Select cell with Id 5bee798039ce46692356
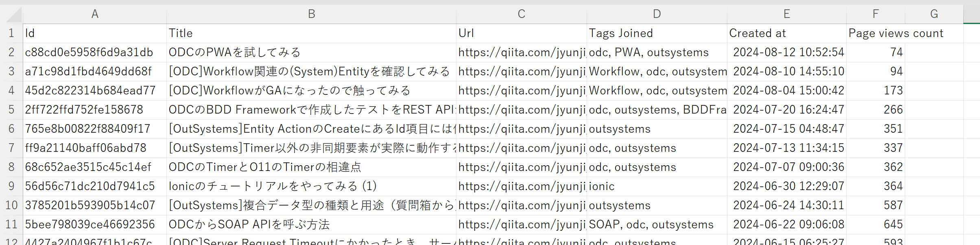Viewport: 980px width, 245px height. tap(95, 225)
